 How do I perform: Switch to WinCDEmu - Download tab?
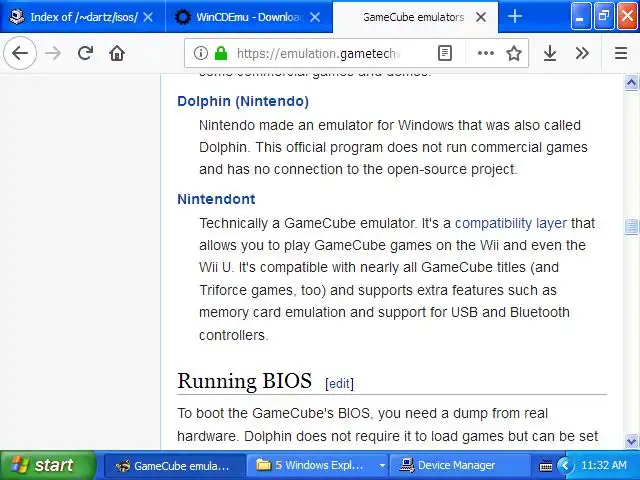coord(249,17)
